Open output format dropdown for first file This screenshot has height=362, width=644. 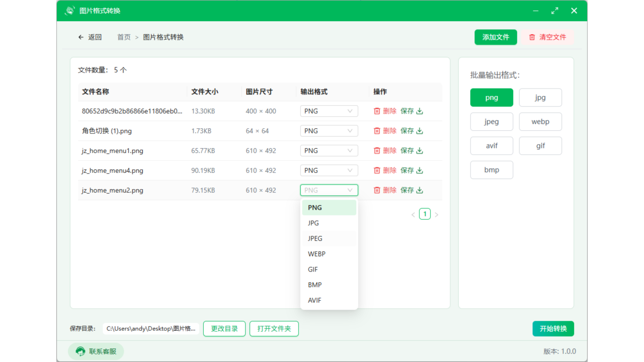tap(329, 111)
